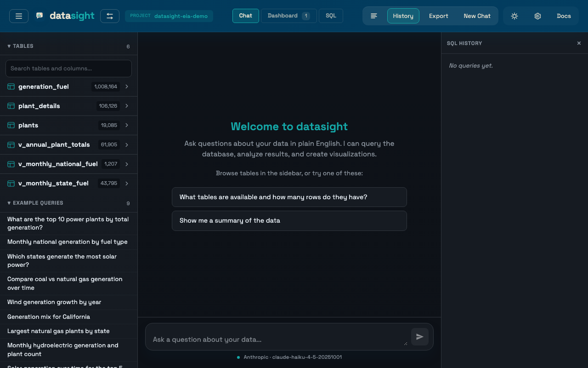The image size is (588, 368).
Task: Click the transcript icon left of History
Action: (x=374, y=16)
